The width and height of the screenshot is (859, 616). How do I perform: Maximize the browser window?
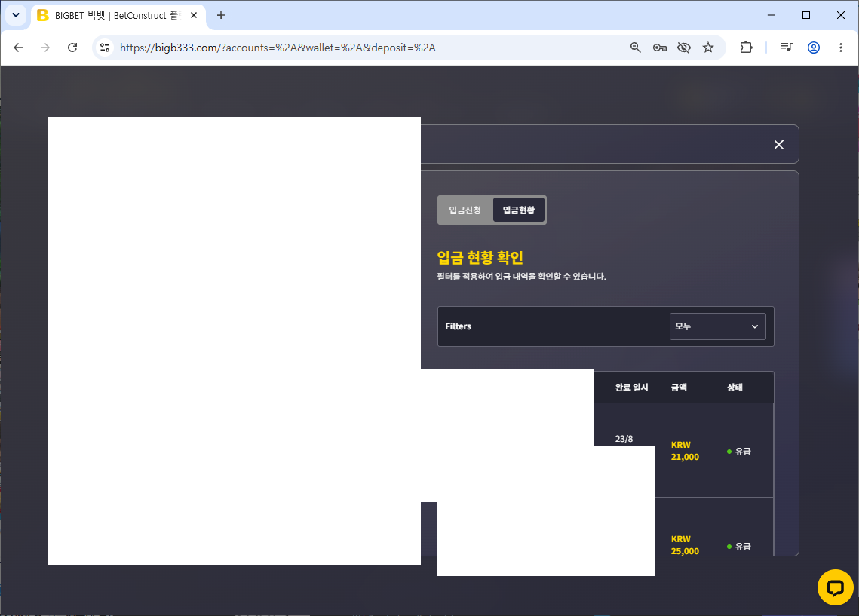click(x=806, y=15)
